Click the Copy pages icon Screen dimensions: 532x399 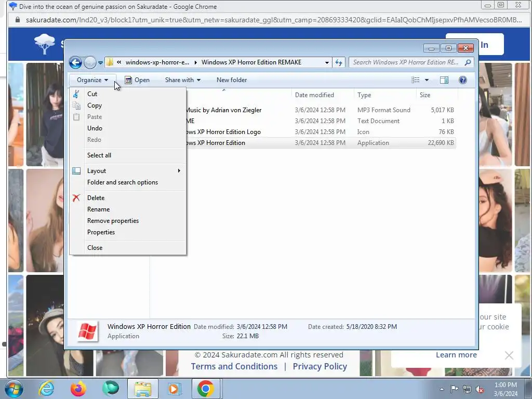tap(76, 105)
